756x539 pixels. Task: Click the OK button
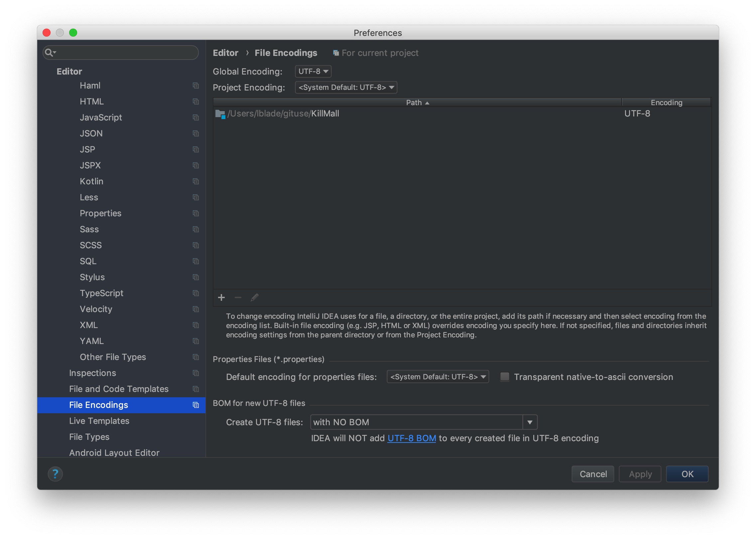click(687, 474)
